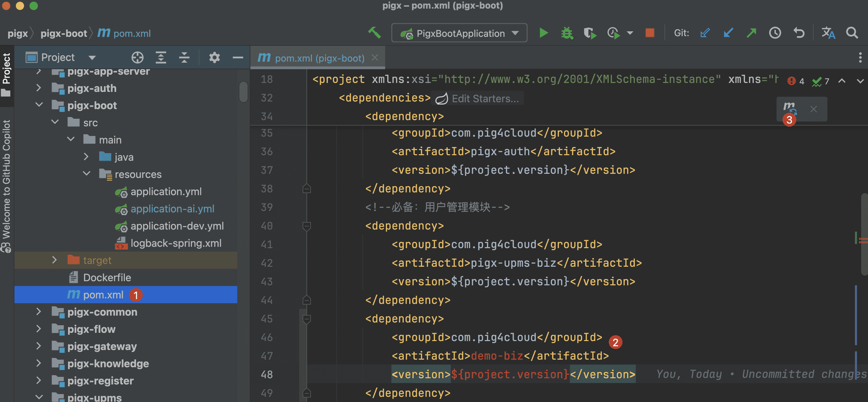Open Welcome to GitHub Copilot side tab
This screenshot has height=402, width=868.
[x=7, y=186]
